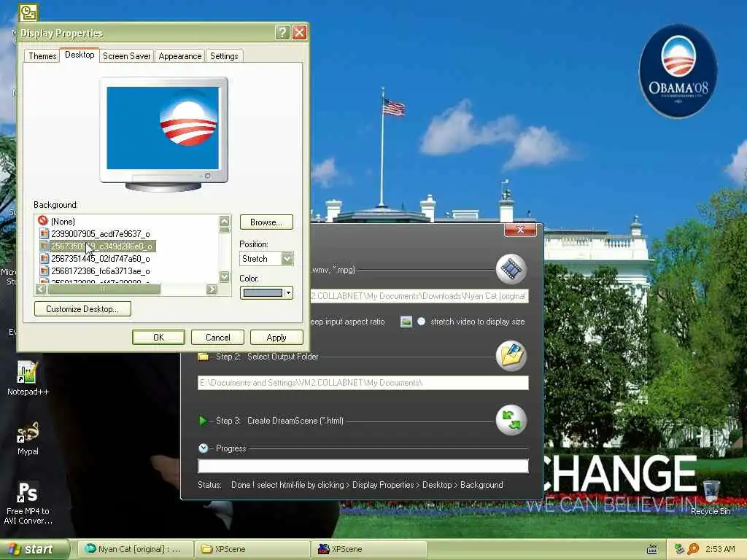The height and width of the screenshot is (560, 747).
Task: Open Mypal desktop shortcut
Action: pyautogui.click(x=28, y=438)
